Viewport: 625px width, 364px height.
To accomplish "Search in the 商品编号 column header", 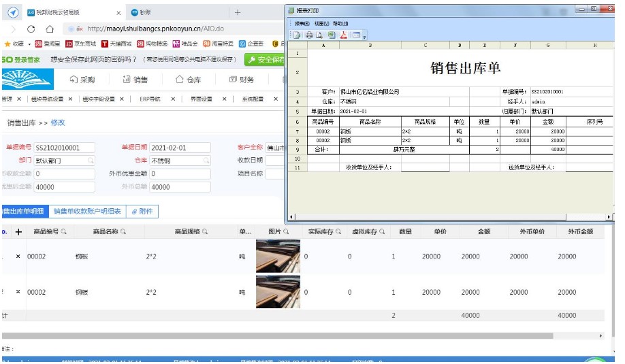I will (64, 232).
